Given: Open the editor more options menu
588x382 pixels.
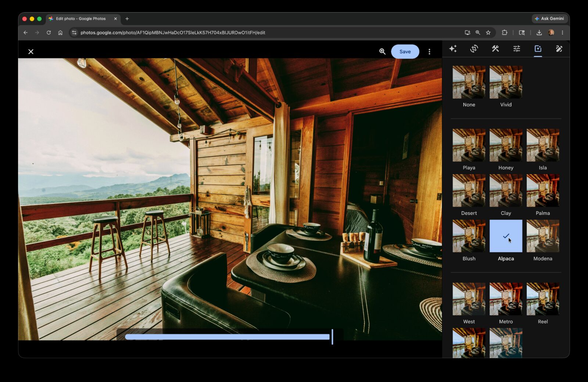Looking at the screenshot, I should click(x=429, y=52).
